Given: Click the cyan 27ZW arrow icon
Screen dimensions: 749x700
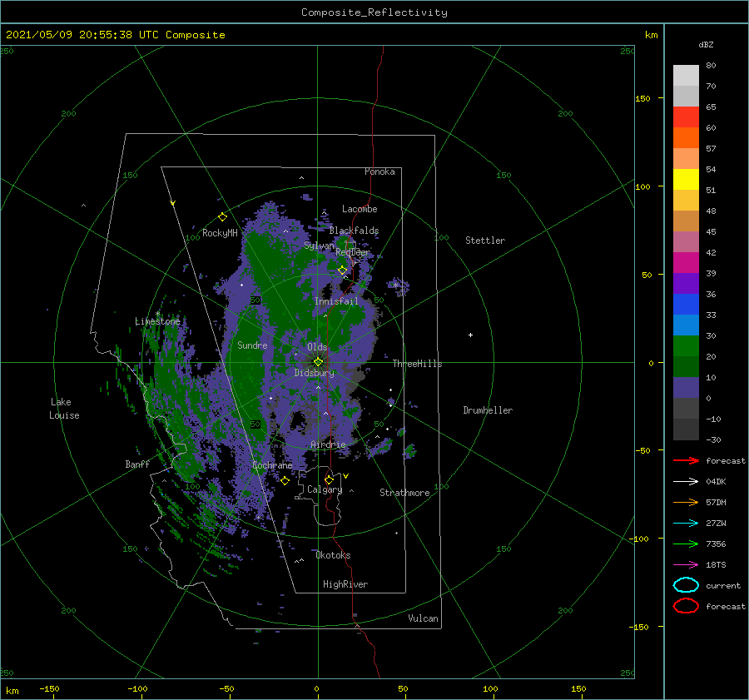Looking at the screenshot, I should click(x=686, y=524).
